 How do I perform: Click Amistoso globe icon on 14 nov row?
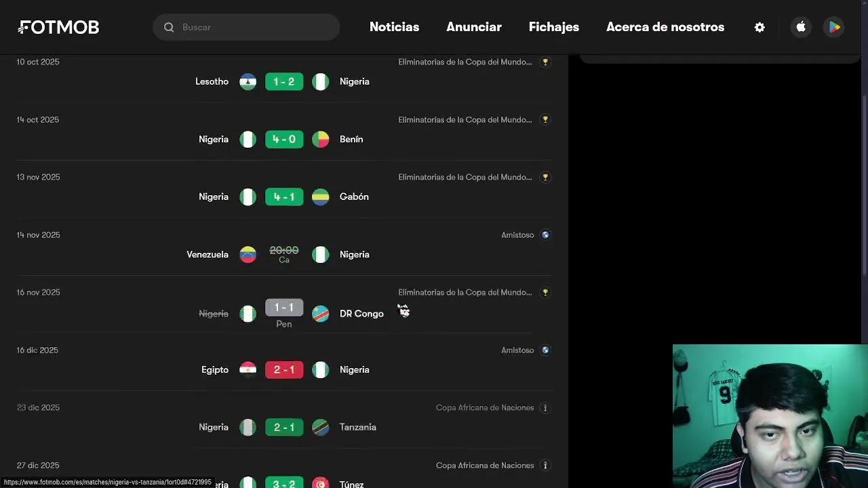click(545, 235)
